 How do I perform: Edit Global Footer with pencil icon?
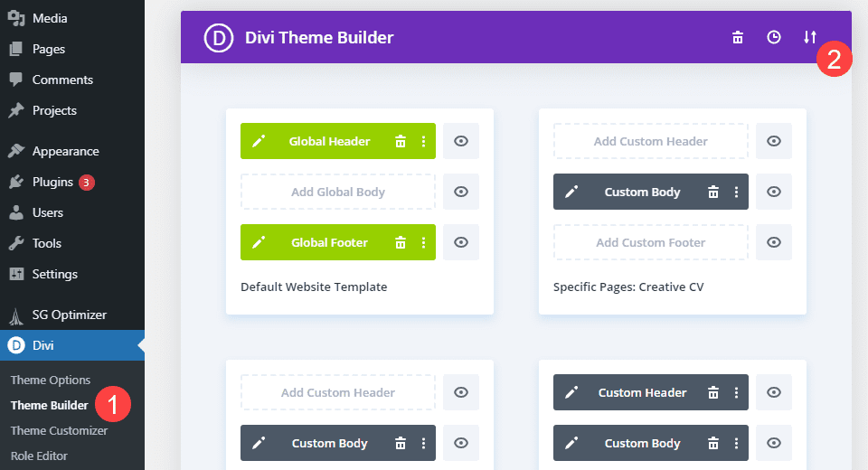pyautogui.click(x=258, y=242)
